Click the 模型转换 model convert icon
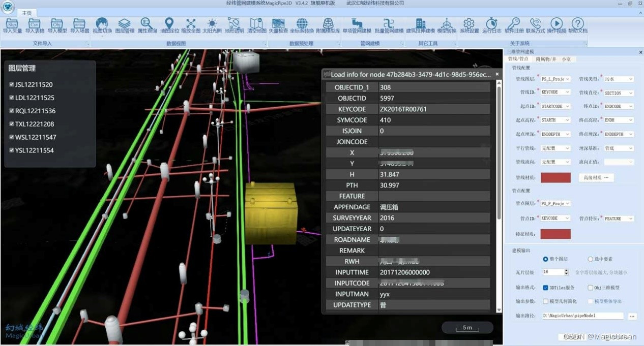644x346 pixels. pos(447,24)
